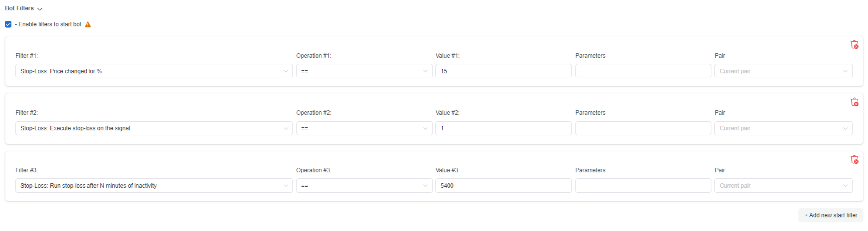Click the orange warning triangle icon

(88, 25)
